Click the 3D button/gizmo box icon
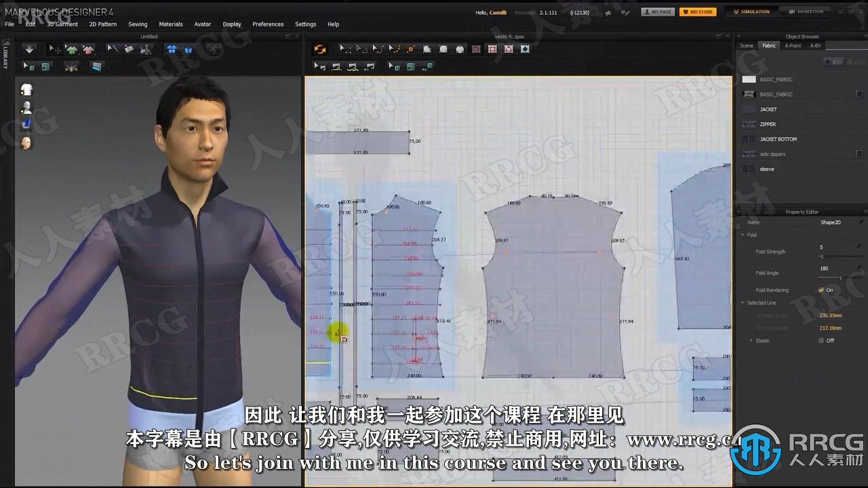This screenshot has width=868, height=488. pos(72,66)
